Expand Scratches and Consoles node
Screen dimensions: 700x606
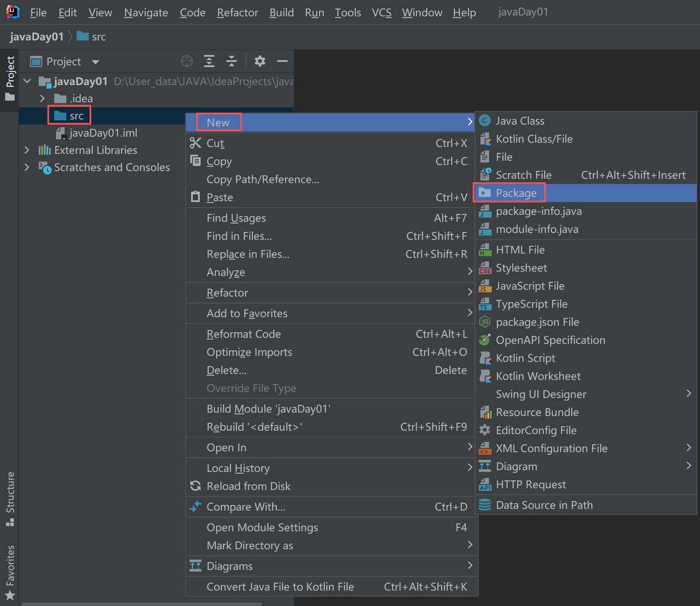pyautogui.click(x=27, y=167)
